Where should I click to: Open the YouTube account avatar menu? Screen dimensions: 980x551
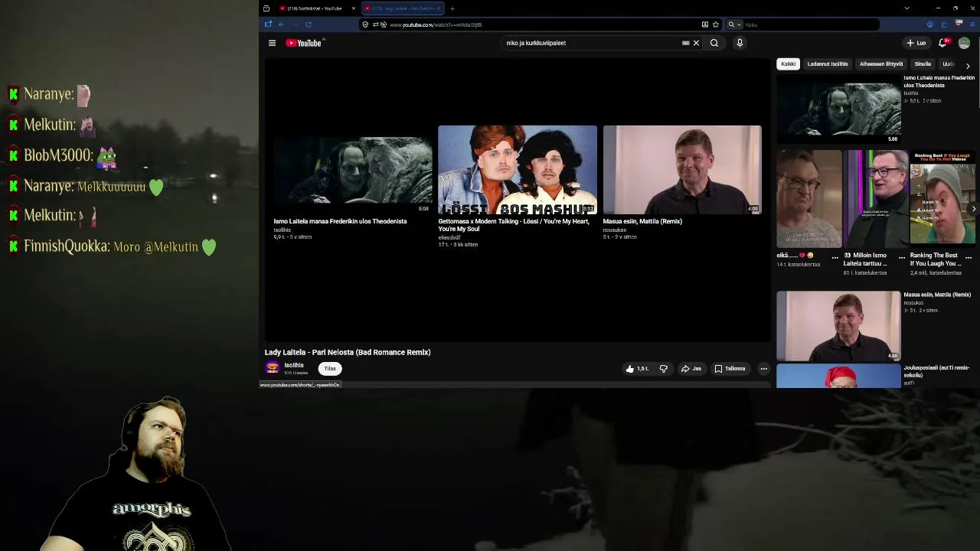pyautogui.click(x=964, y=43)
